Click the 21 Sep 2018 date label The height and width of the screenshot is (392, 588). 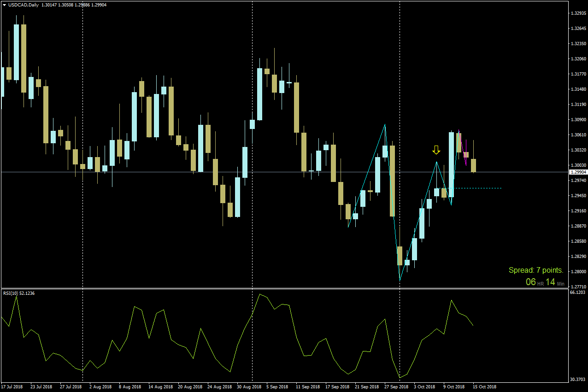click(367, 387)
